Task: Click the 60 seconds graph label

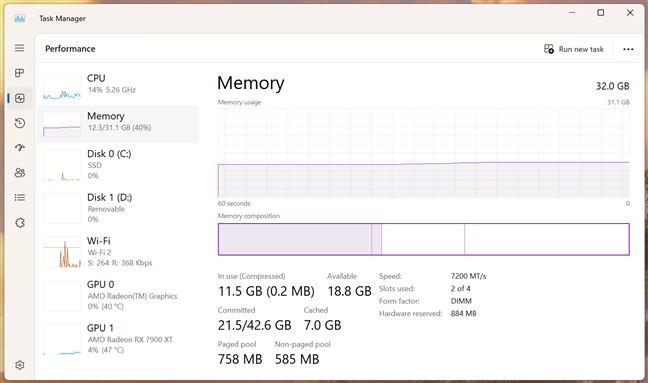Action: [x=234, y=204]
